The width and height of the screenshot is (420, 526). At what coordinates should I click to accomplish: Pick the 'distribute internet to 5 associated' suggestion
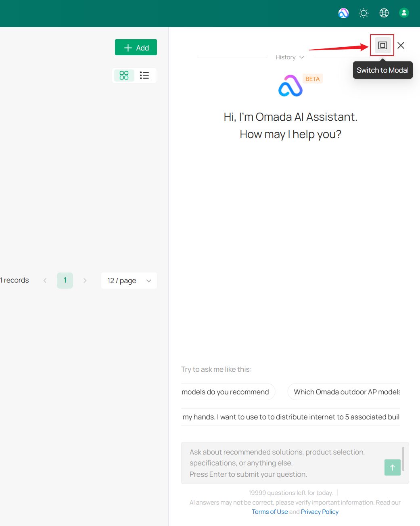tap(291, 417)
